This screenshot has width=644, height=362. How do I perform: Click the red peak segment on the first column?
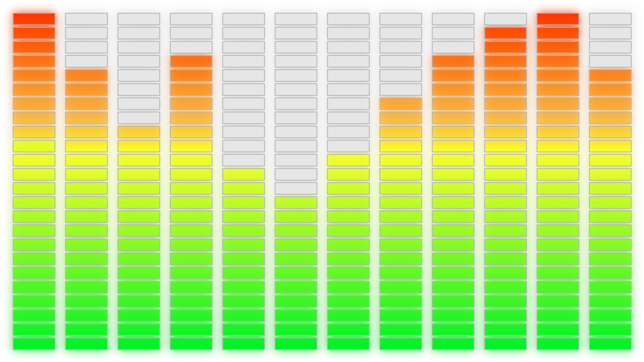tap(35, 18)
